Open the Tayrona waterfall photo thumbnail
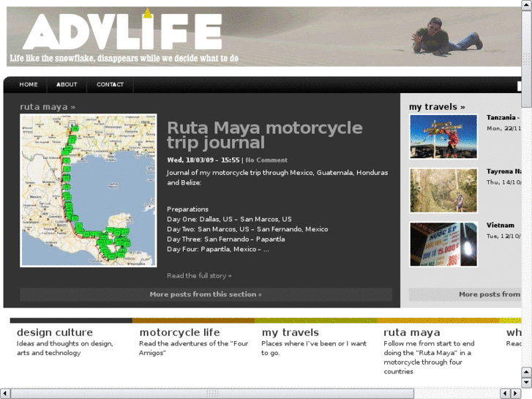This screenshot has width=532, height=399. coord(443,190)
